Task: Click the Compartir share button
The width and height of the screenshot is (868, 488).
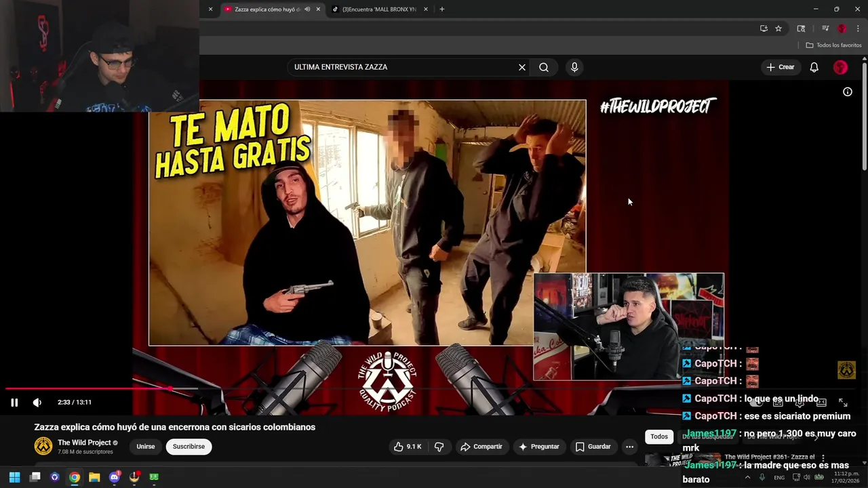Action: pos(481,447)
